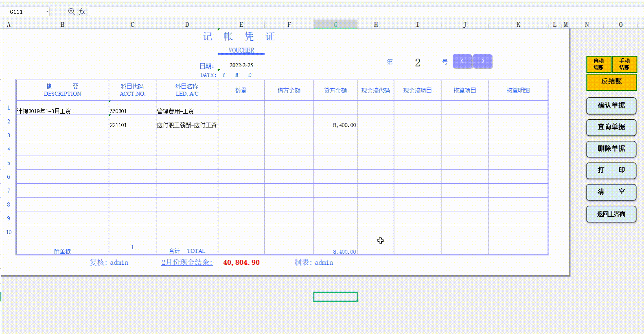
Task: Click the previous voucher arrow button
Action: point(462,62)
